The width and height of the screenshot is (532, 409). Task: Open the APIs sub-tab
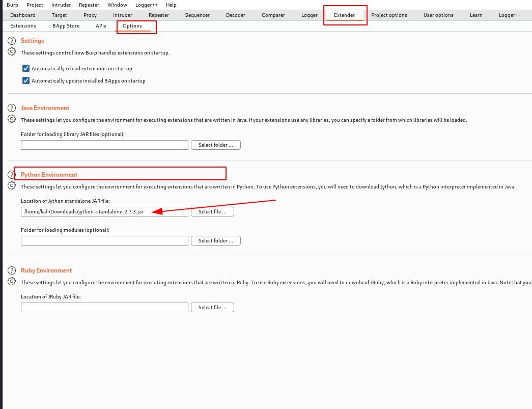pos(101,26)
